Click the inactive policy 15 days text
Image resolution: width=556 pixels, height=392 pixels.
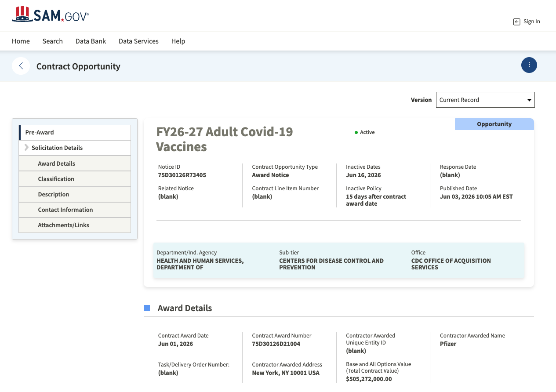point(376,200)
